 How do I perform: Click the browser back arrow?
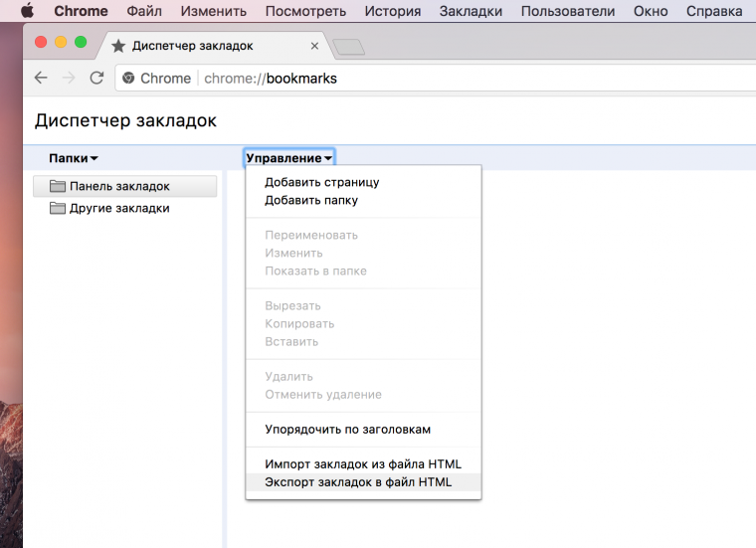tap(41, 78)
